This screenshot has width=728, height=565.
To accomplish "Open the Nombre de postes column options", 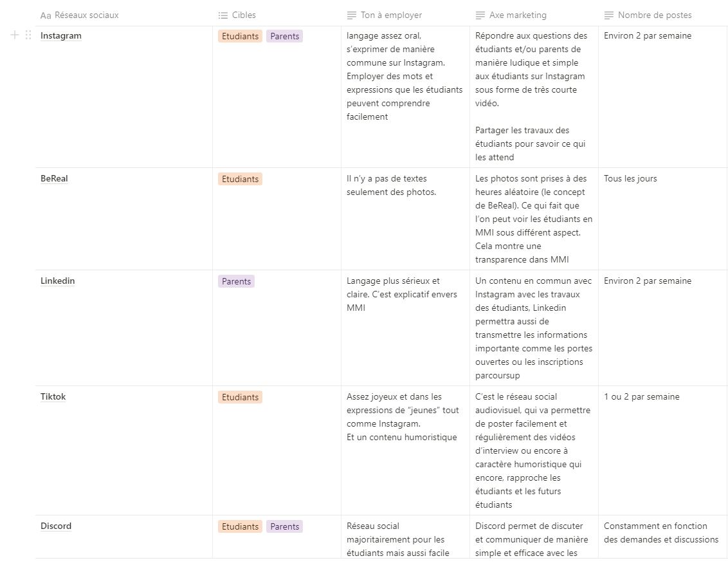I will (x=655, y=15).
